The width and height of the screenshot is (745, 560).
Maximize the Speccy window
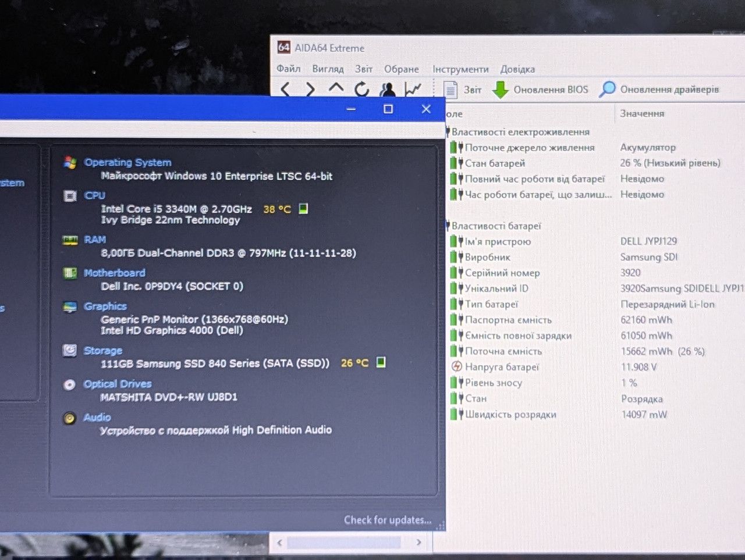(388, 109)
